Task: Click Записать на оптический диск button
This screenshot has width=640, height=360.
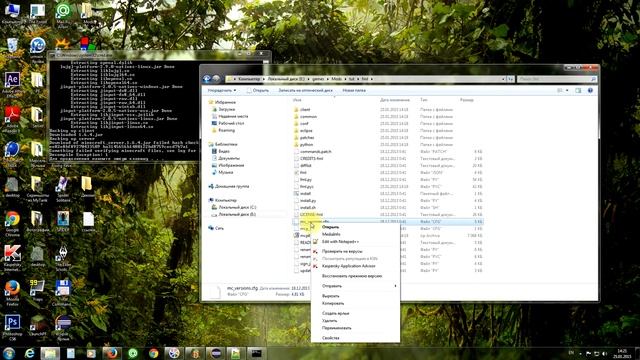Action: [305, 90]
